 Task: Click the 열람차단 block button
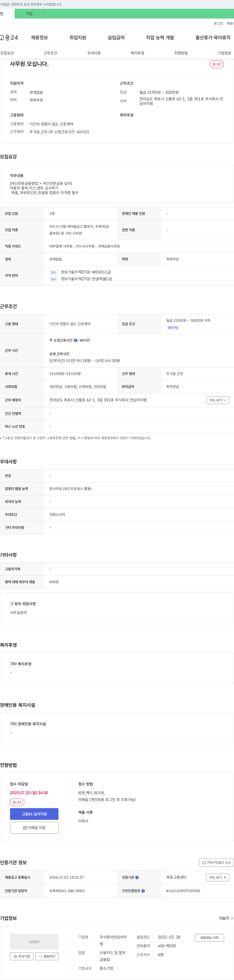[x=47, y=956]
